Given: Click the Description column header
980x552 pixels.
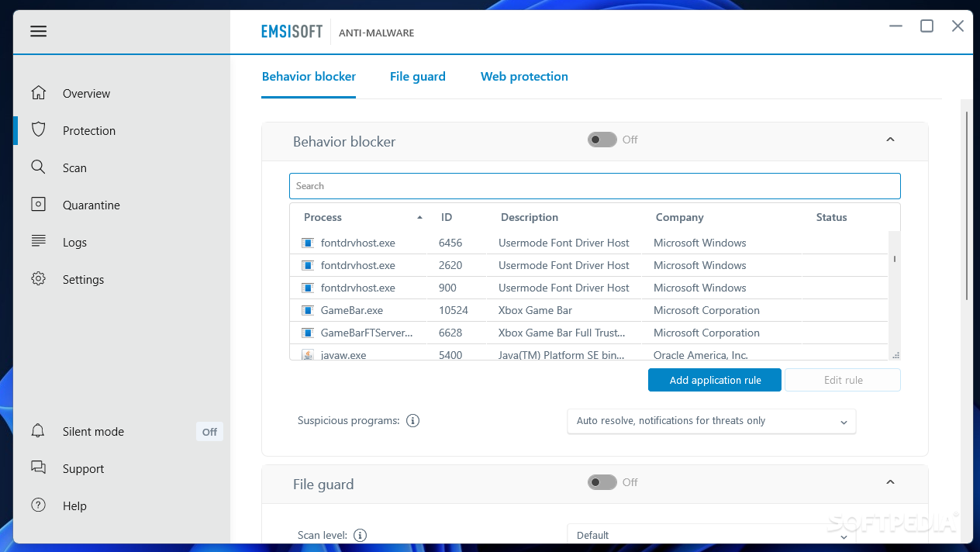Looking at the screenshot, I should click(530, 217).
